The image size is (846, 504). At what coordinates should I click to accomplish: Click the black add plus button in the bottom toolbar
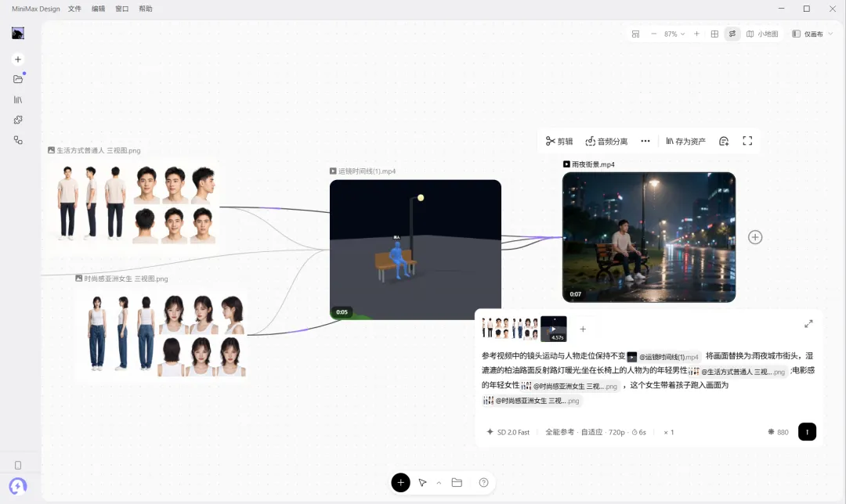400,483
